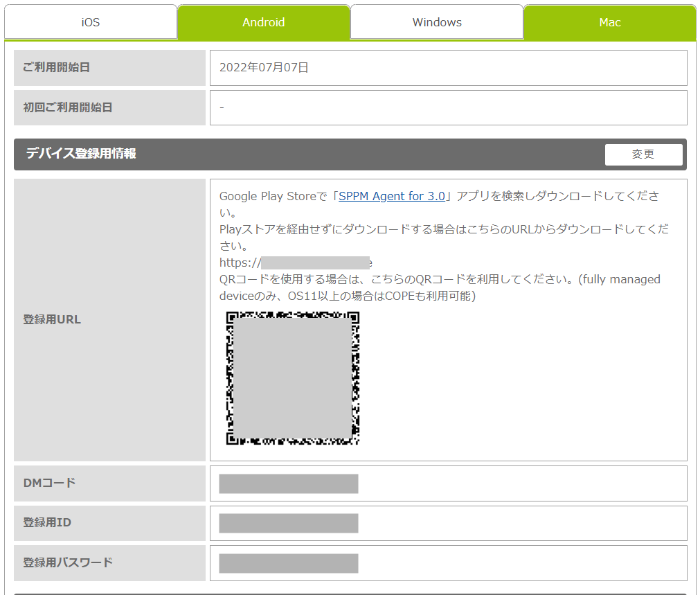This screenshot has width=700, height=595.
Task: Click the 登録用パスワード label
Action: tap(68, 563)
